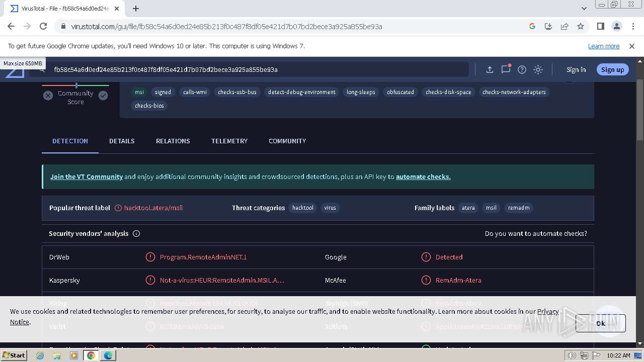
Task: Select the DETECTION tab
Action: tap(70, 141)
